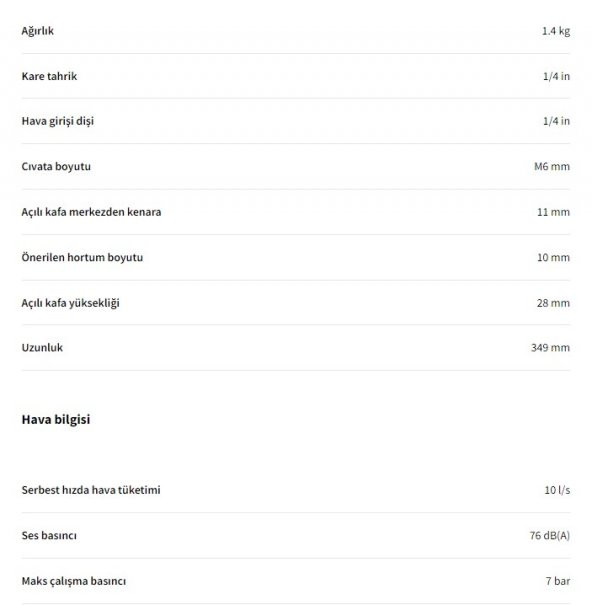Screen dimensions: 592x605
Task: Select Önerilen hortum boyutu label
Action: tap(82, 257)
